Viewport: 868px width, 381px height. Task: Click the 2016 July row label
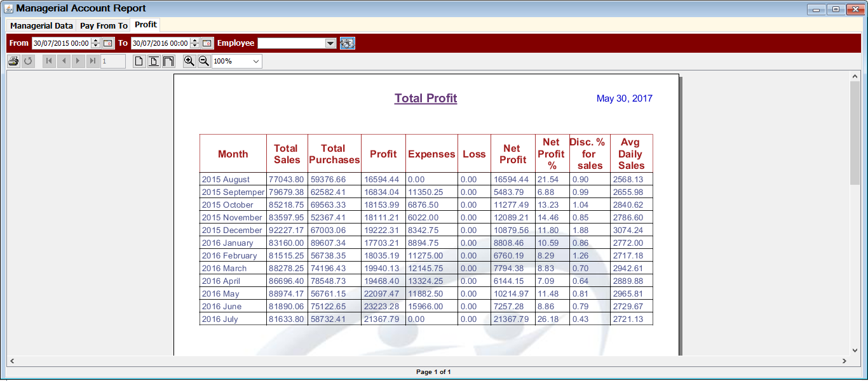[220, 319]
